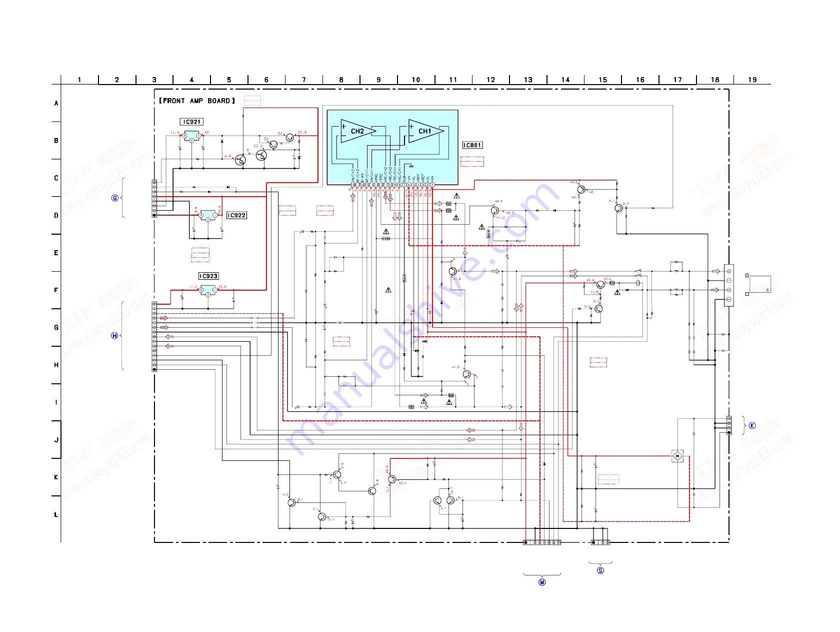840x632 pixels.
Task: Click row letter D in left ruler
Action: pyautogui.click(x=56, y=216)
